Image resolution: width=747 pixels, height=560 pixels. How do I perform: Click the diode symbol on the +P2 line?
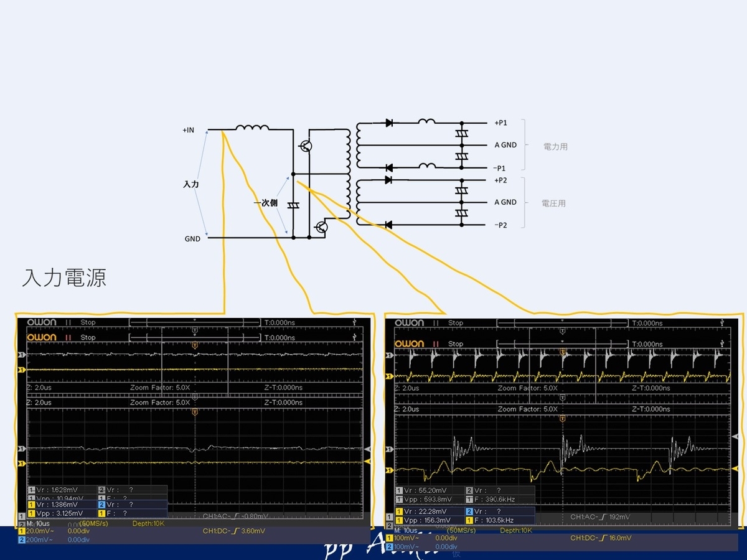(389, 180)
